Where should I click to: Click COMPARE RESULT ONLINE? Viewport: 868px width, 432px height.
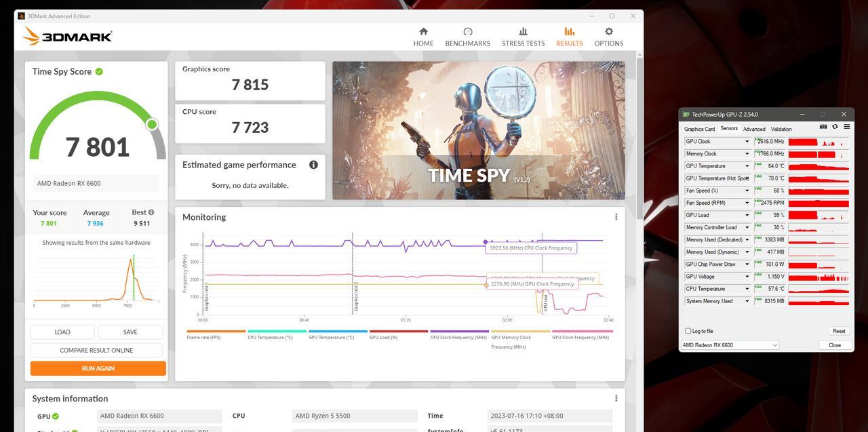coord(96,350)
